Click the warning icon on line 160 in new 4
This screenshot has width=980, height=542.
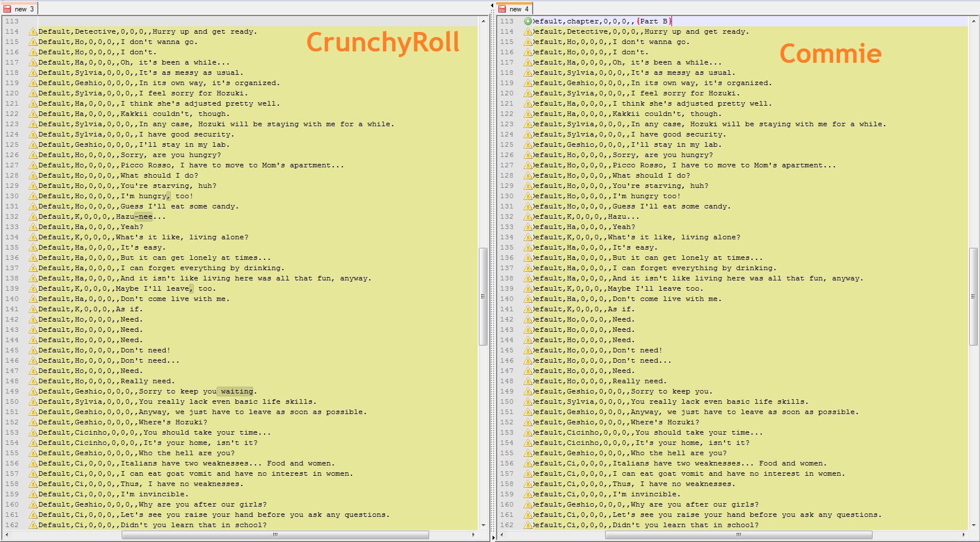(528, 504)
